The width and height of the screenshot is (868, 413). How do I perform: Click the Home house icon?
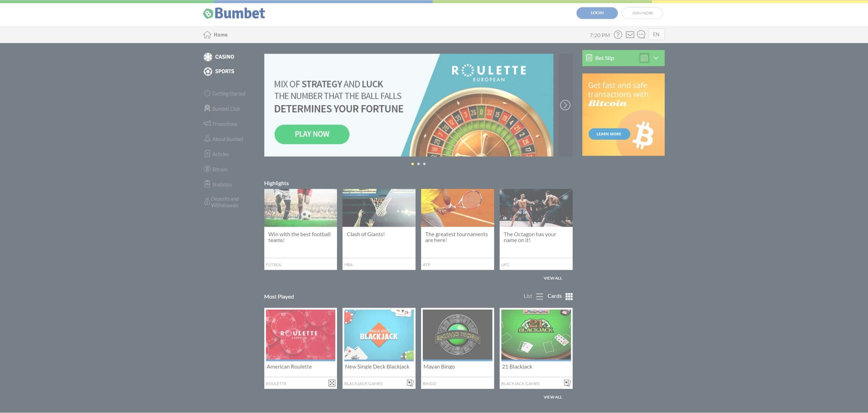click(x=207, y=34)
